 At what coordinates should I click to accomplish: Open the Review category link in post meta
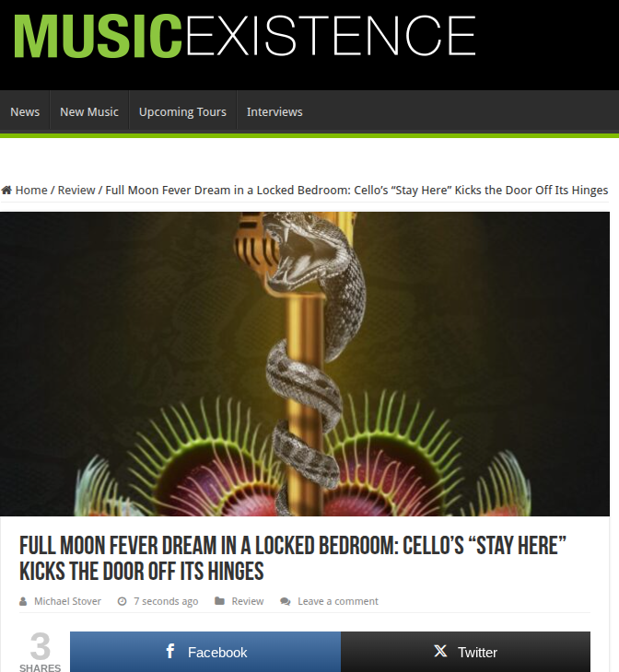point(248,601)
